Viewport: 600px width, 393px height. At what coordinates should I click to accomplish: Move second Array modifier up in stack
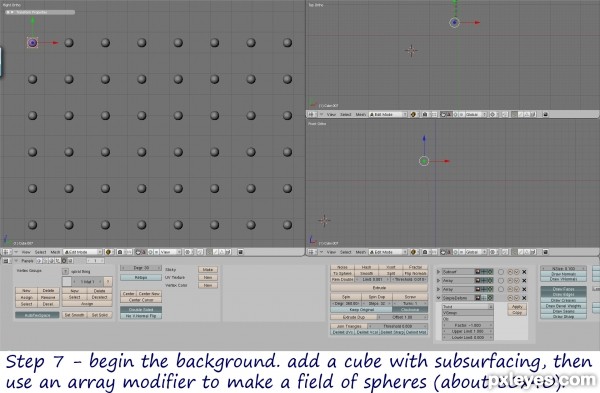click(510, 289)
